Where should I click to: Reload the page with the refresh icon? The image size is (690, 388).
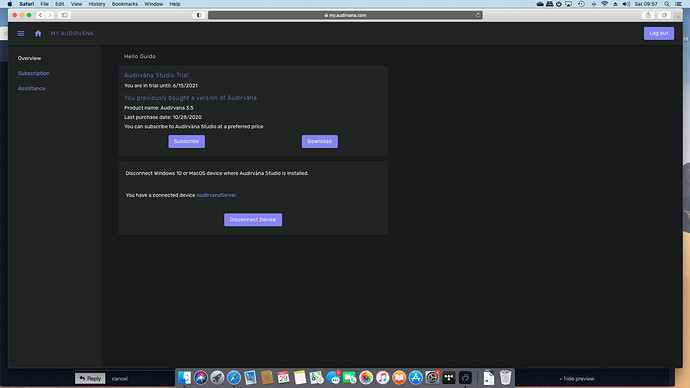tap(478, 15)
